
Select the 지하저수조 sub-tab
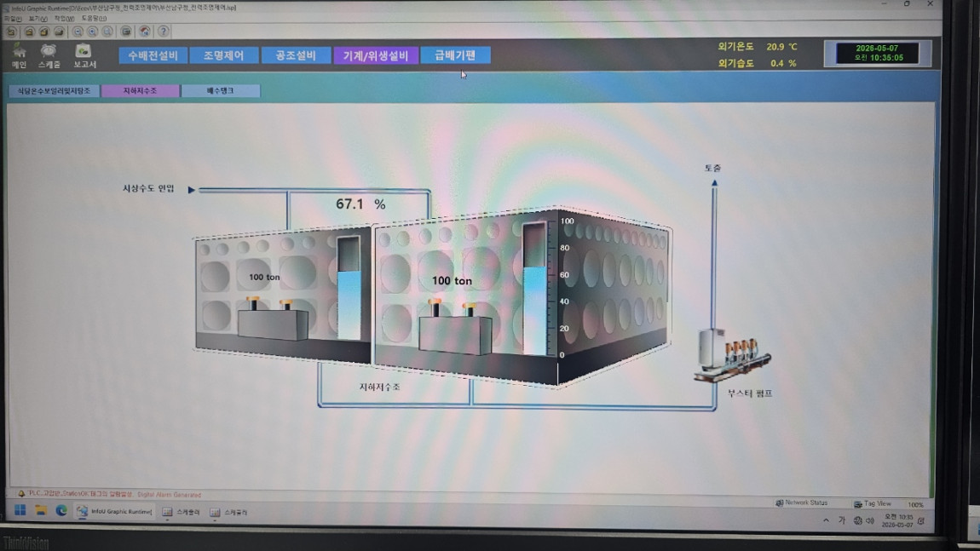pos(140,91)
